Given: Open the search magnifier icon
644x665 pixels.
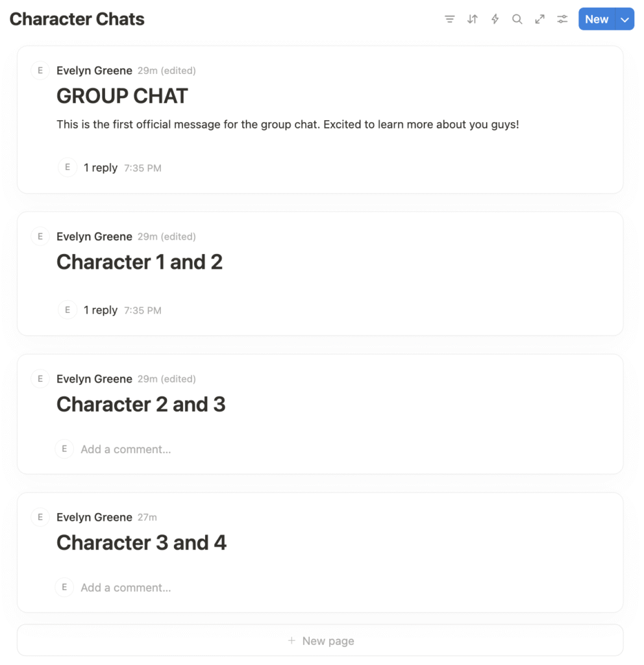Looking at the screenshot, I should [517, 19].
